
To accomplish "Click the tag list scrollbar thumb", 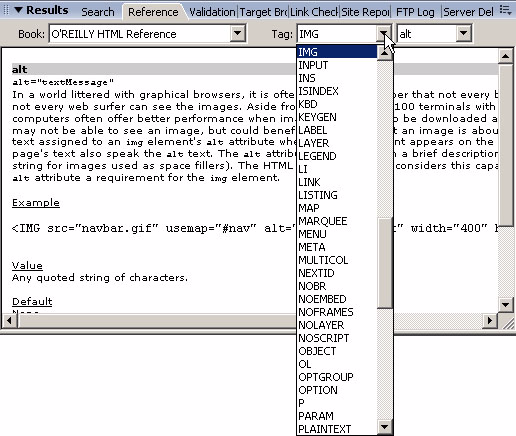I will pos(385,263).
